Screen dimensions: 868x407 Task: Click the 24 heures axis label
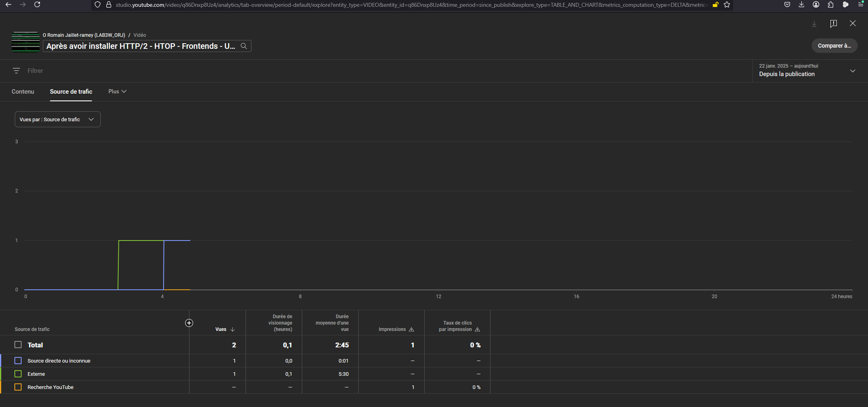click(842, 297)
